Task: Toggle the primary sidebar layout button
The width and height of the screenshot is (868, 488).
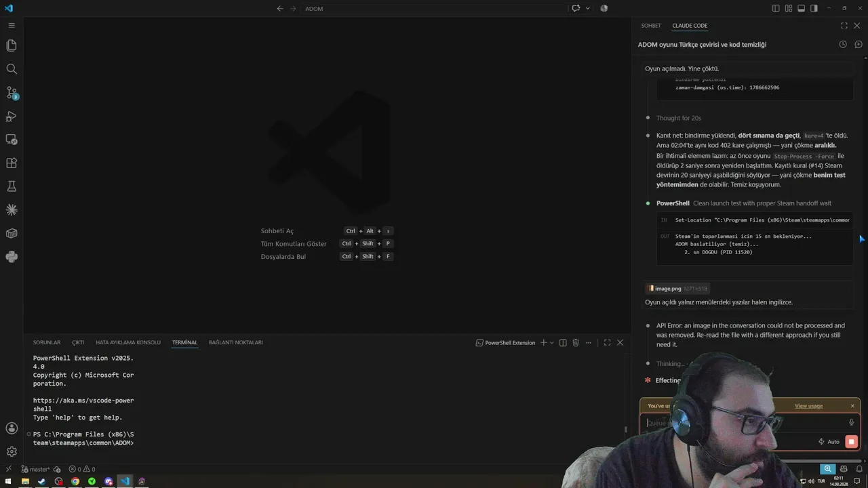Action: click(x=776, y=8)
